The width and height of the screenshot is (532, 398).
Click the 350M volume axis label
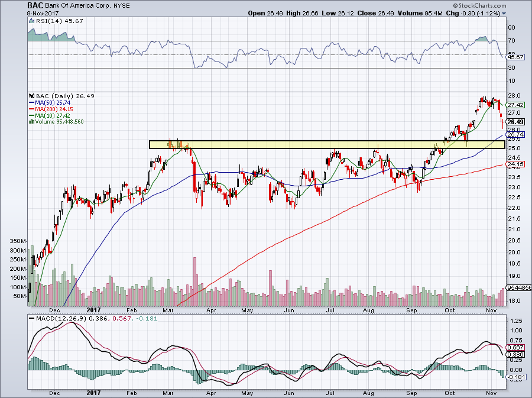tap(18, 241)
